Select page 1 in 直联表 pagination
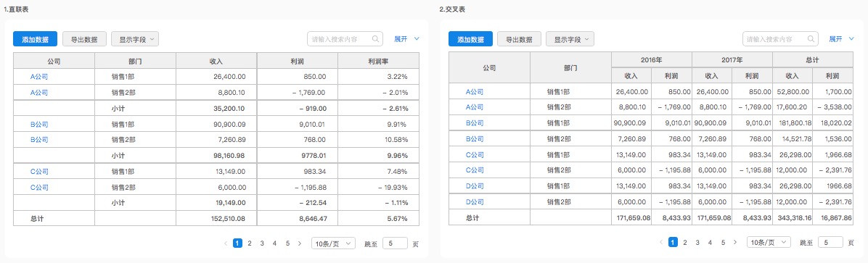The height and width of the screenshot is (263, 868). pyautogui.click(x=237, y=243)
